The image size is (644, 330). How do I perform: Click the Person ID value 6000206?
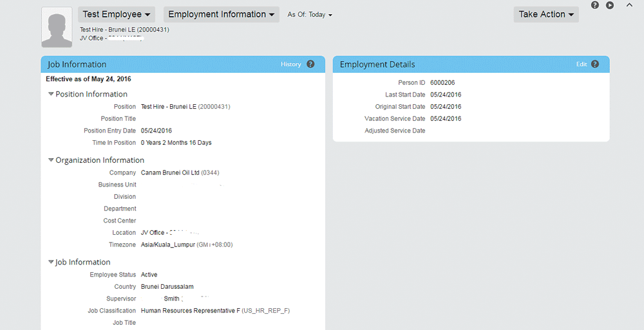point(442,83)
